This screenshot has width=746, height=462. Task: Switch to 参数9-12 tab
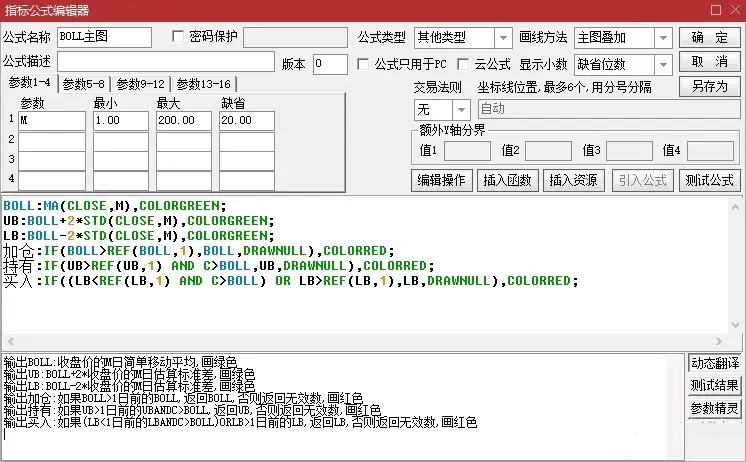142,84
